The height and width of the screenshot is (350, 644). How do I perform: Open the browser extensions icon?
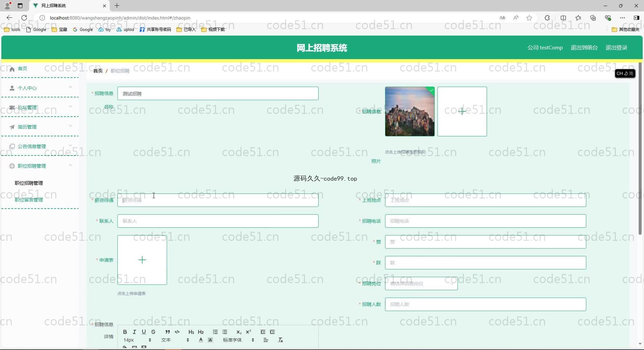[547, 18]
